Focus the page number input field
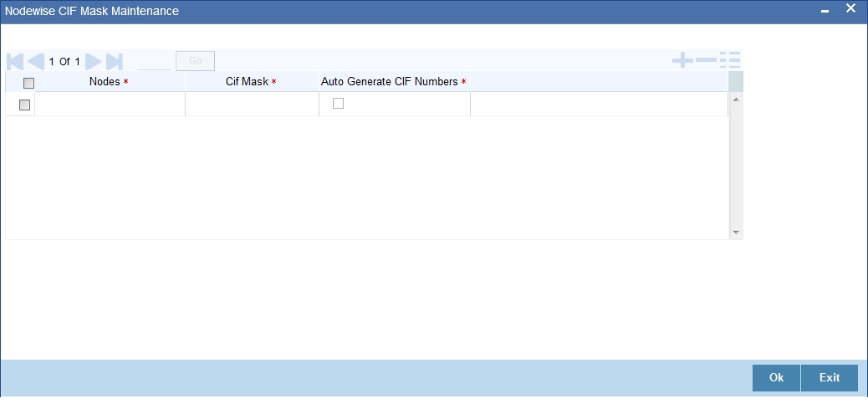The width and height of the screenshot is (868, 404). [x=155, y=61]
